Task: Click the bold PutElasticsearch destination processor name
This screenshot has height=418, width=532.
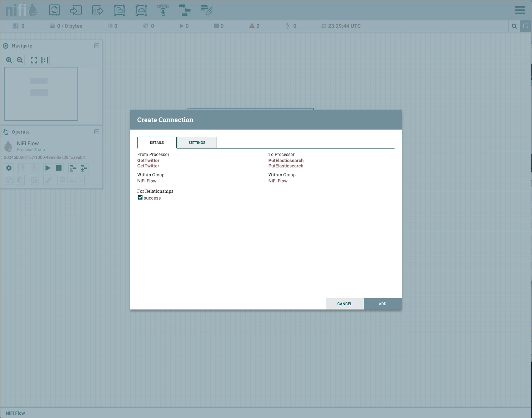Action: click(x=286, y=160)
